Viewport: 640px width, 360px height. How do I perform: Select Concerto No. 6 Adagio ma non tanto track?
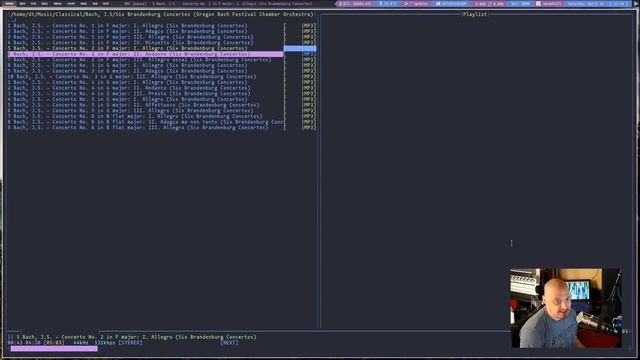pyautogui.click(x=145, y=122)
